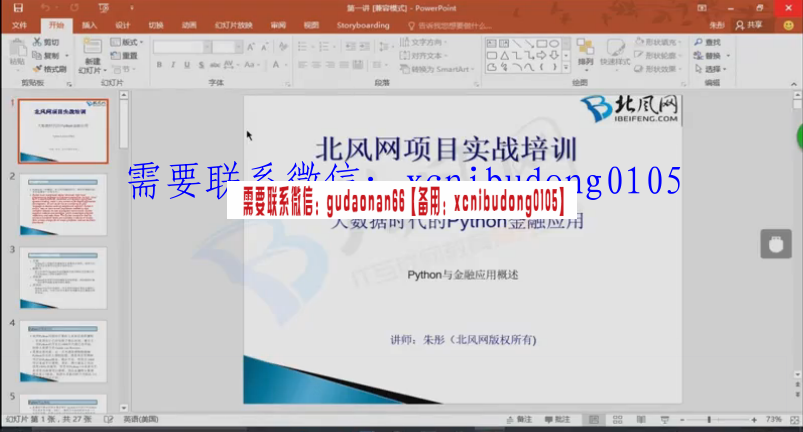Screen dimensions: 803x432
Task: Click the Paste (粘贴) clipboard icon
Action: (x=17, y=50)
